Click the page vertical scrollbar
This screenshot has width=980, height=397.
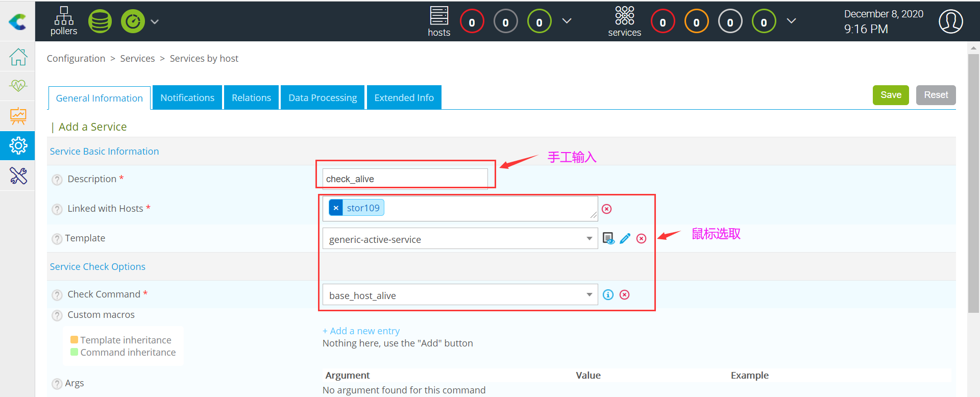(973, 184)
